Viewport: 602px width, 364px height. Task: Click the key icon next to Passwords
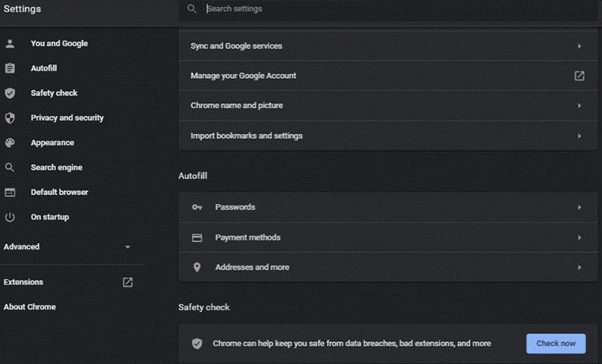197,207
